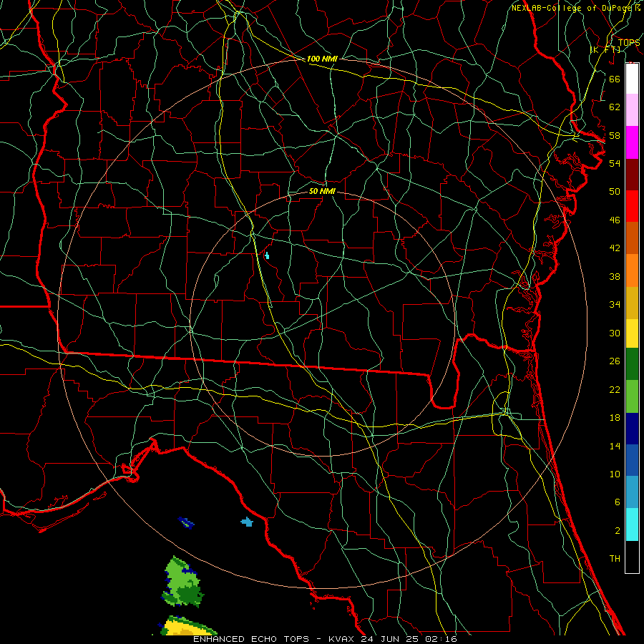Image resolution: width=644 pixels, height=644 pixels.
Task: Click the light green legend swatch
Action: tap(632, 396)
